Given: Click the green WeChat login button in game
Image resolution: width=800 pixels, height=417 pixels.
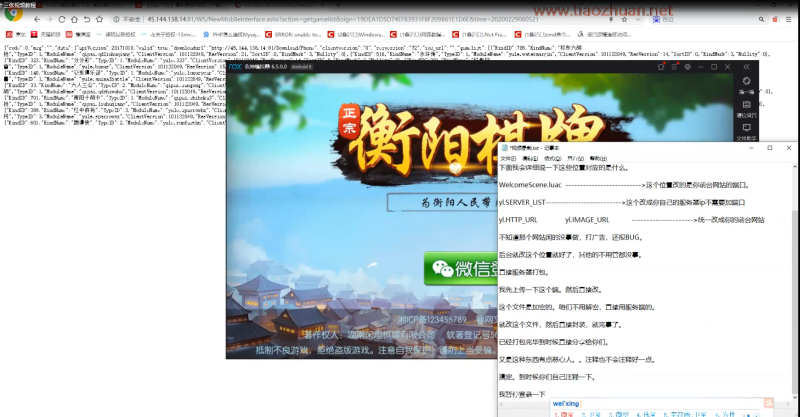Looking at the screenshot, I should pyautogui.click(x=461, y=268).
